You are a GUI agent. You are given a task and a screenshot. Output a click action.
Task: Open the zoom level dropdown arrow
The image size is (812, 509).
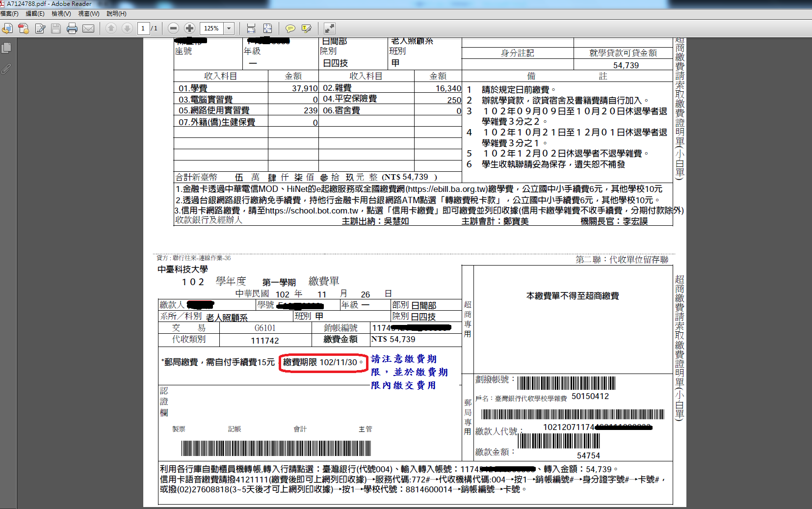point(229,28)
